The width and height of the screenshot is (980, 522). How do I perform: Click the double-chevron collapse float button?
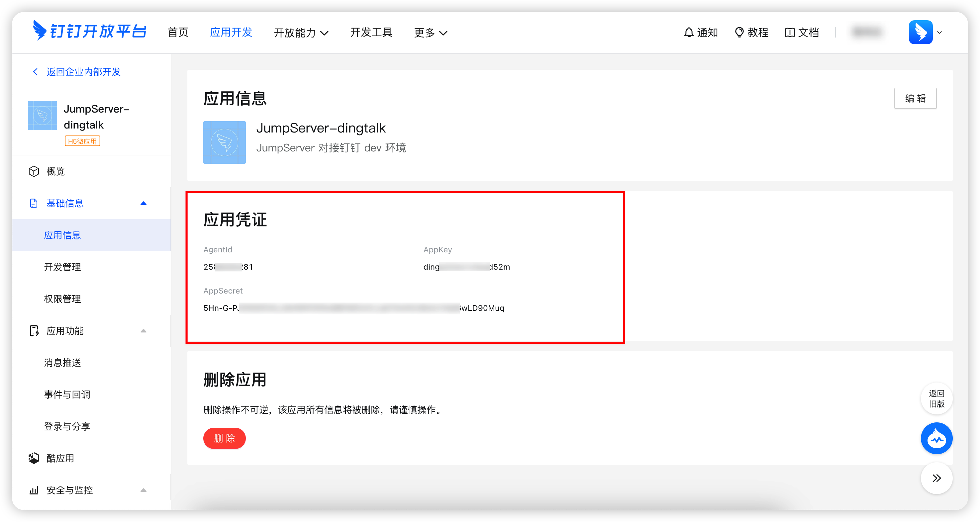[x=936, y=478]
